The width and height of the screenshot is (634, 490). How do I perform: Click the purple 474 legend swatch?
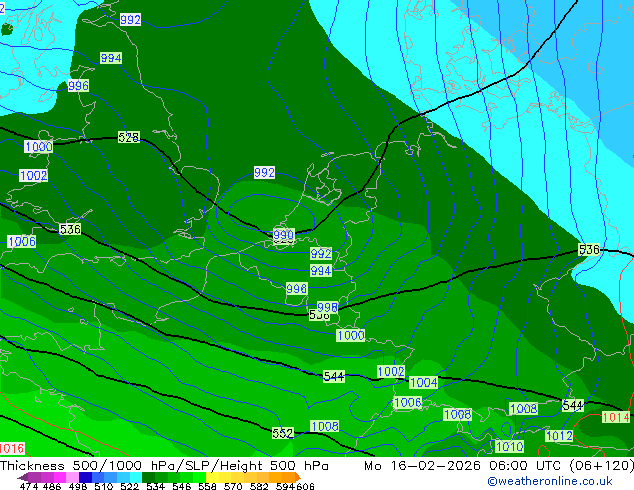coord(35,477)
